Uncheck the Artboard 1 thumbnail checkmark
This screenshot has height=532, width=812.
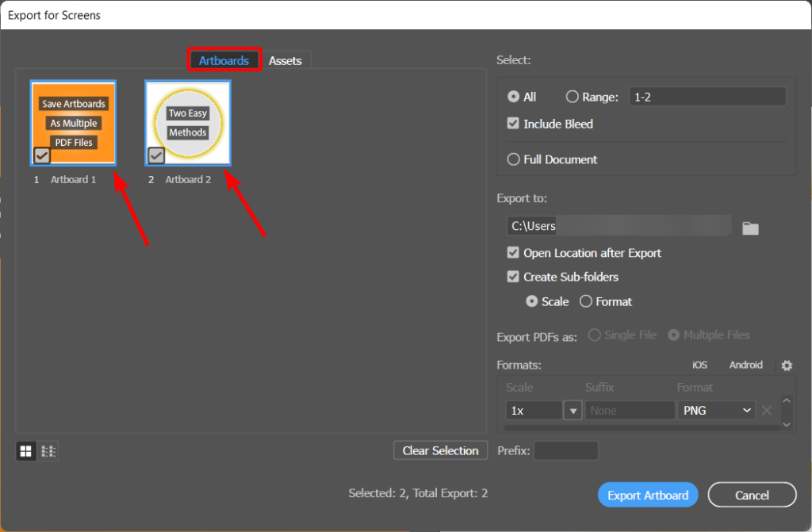pos(42,155)
